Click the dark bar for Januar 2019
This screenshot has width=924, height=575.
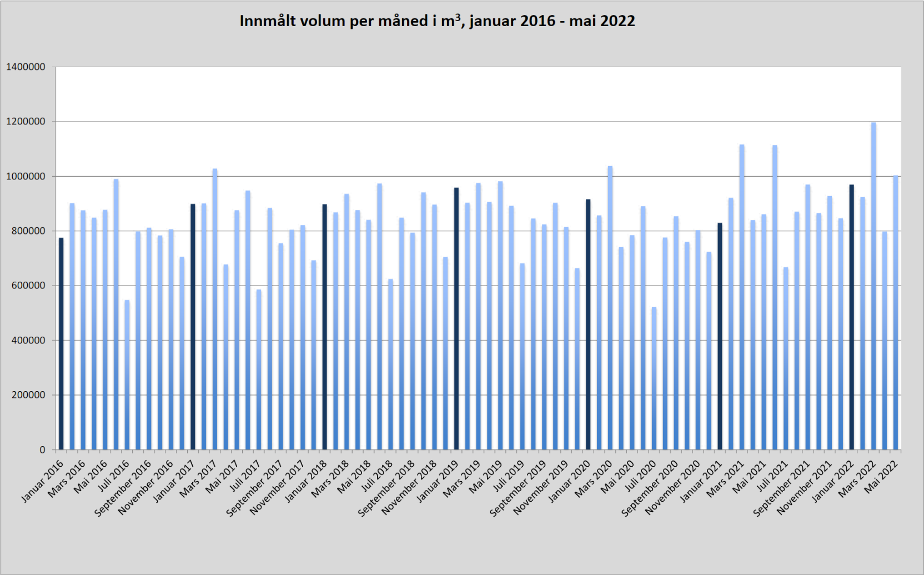pyautogui.click(x=456, y=319)
